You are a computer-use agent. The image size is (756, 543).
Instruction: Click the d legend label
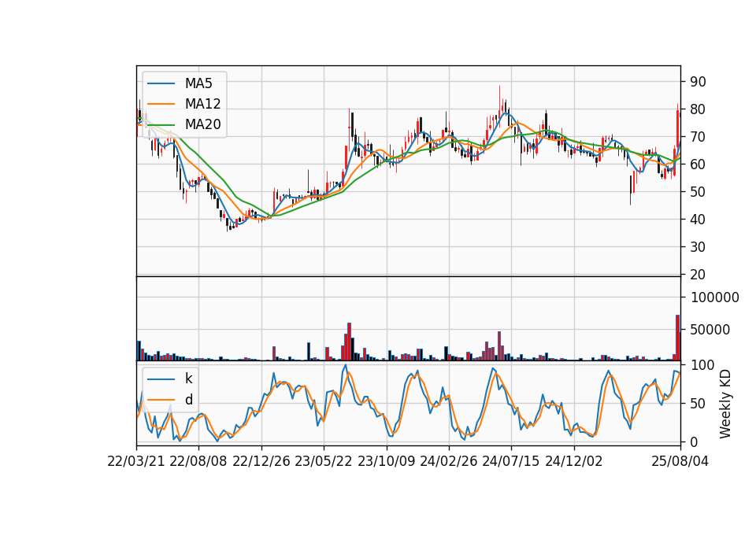(x=189, y=400)
